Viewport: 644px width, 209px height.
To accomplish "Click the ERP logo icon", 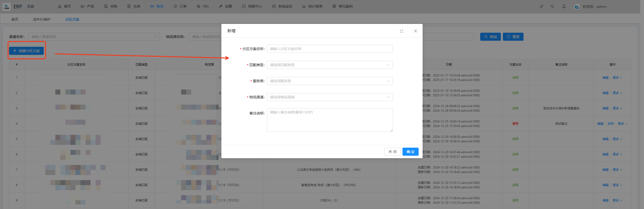I will (7, 7).
